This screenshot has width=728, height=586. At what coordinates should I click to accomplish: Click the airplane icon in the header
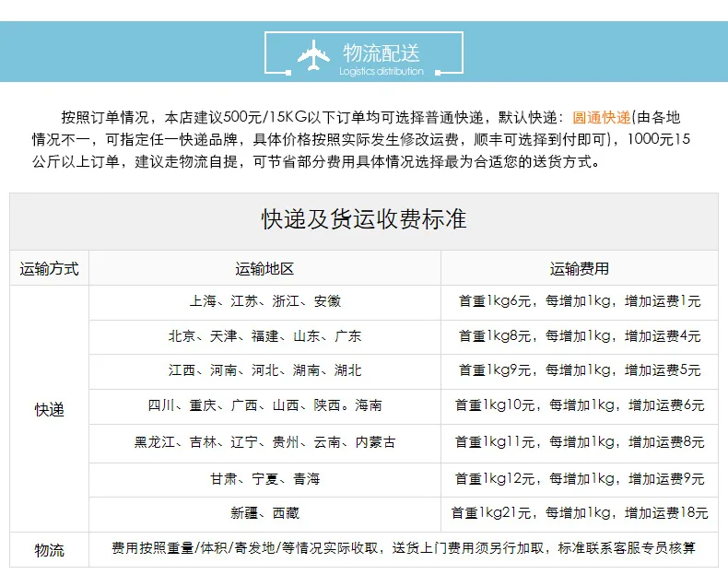tap(313, 55)
